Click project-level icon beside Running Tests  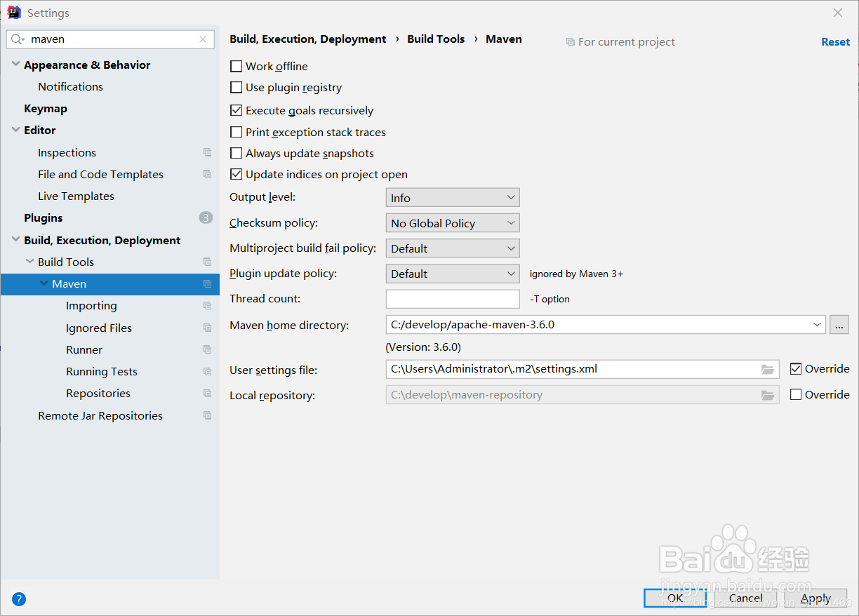point(207,371)
